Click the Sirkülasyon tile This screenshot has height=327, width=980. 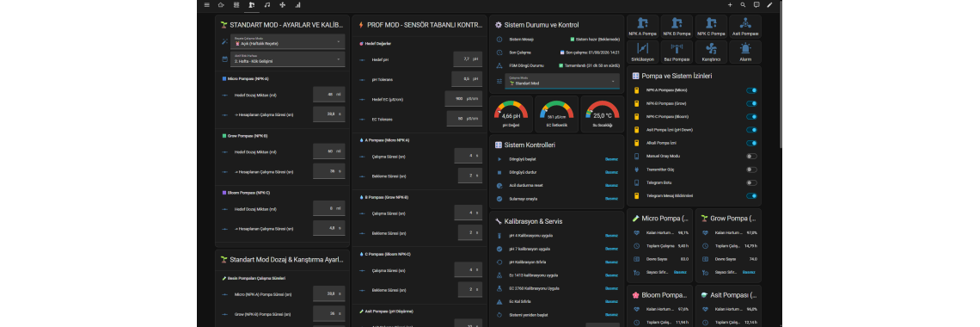click(642, 52)
